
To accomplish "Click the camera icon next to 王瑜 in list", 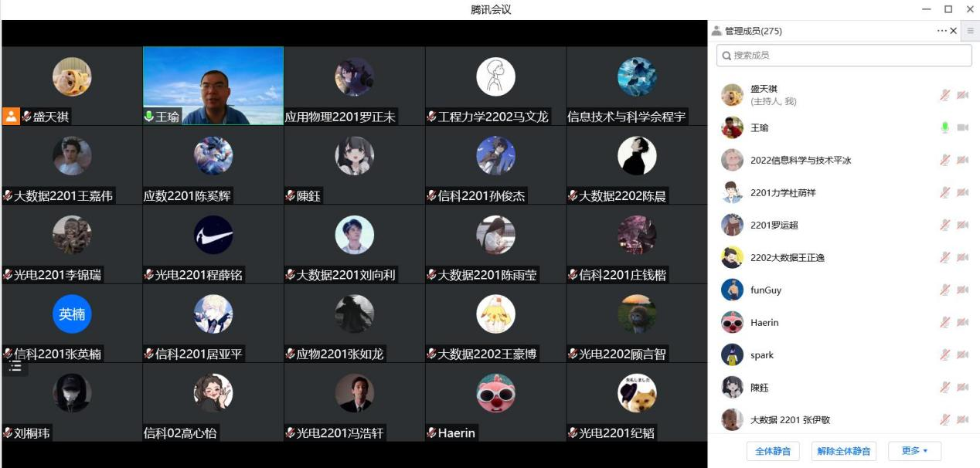I will tap(962, 127).
